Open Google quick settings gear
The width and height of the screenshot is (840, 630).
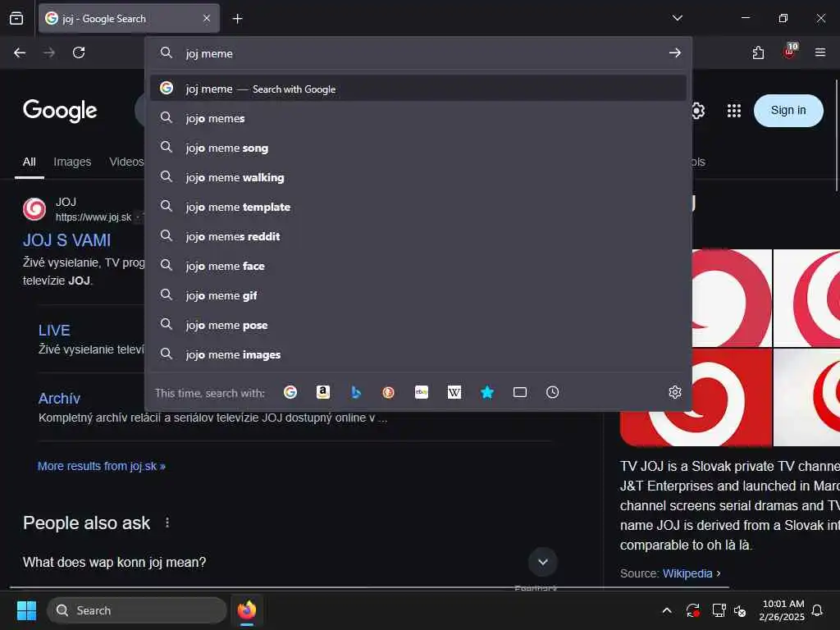click(697, 111)
